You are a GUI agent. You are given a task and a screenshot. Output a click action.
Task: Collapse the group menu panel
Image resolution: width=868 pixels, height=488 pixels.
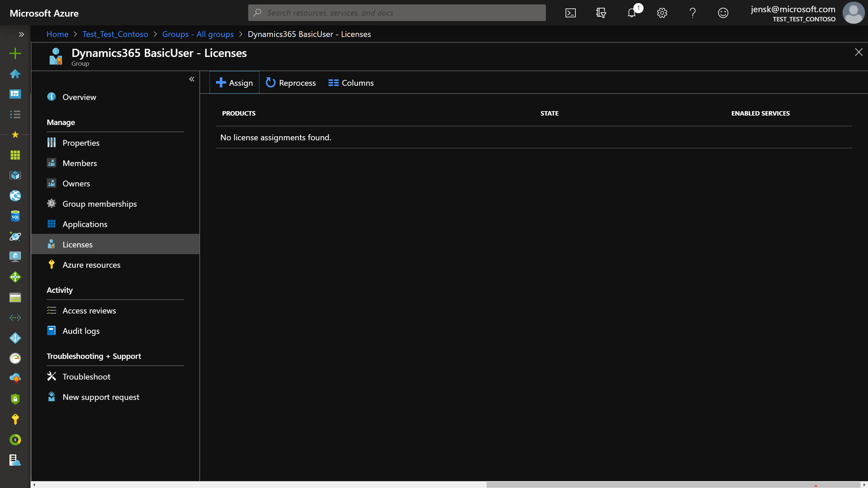192,79
